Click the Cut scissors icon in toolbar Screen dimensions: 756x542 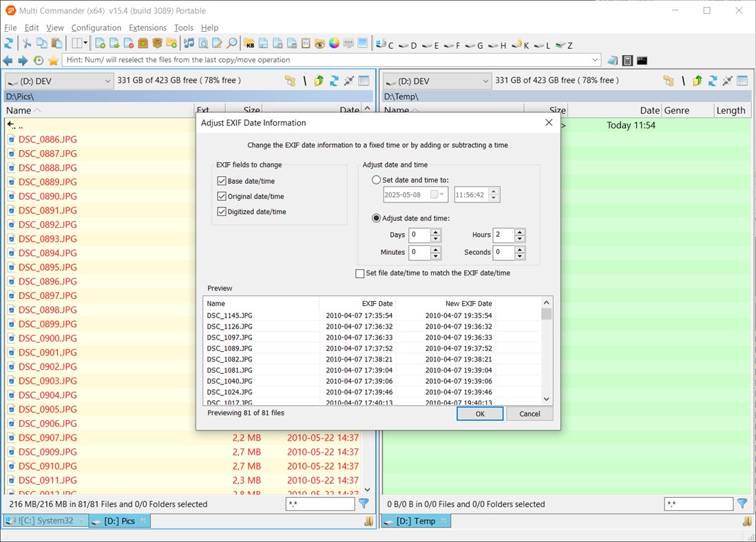[x=27, y=43]
